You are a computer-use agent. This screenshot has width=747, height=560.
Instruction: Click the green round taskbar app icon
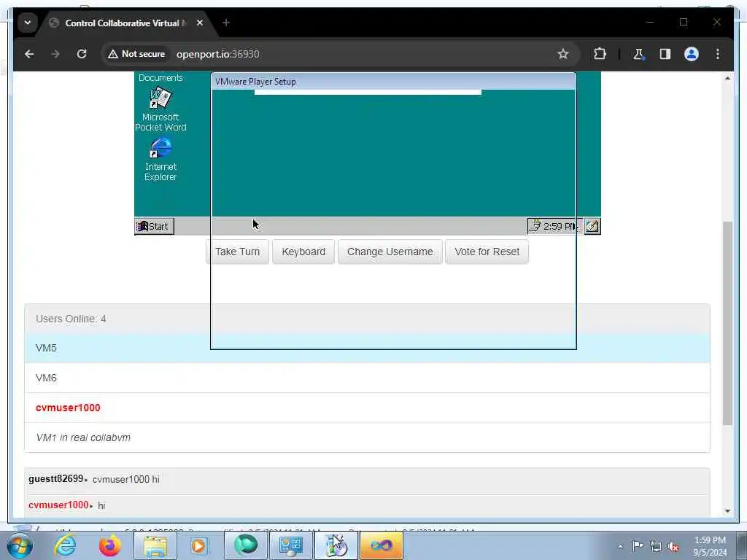[x=245, y=545]
